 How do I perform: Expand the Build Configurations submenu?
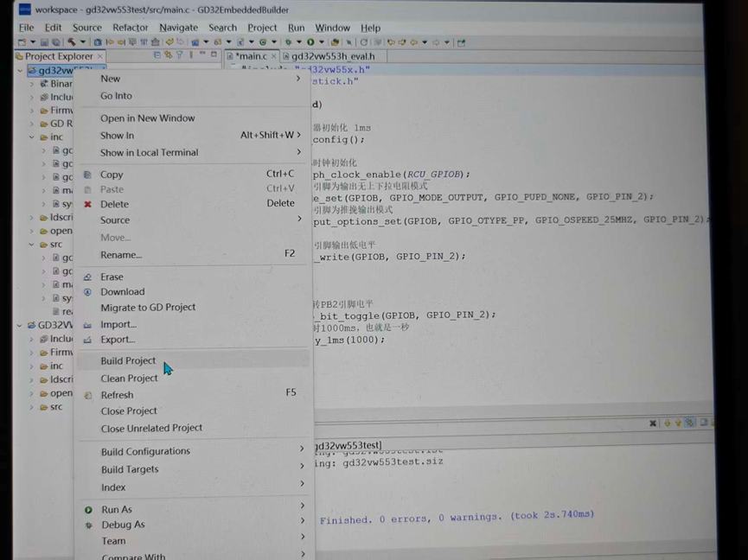click(x=302, y=449)
